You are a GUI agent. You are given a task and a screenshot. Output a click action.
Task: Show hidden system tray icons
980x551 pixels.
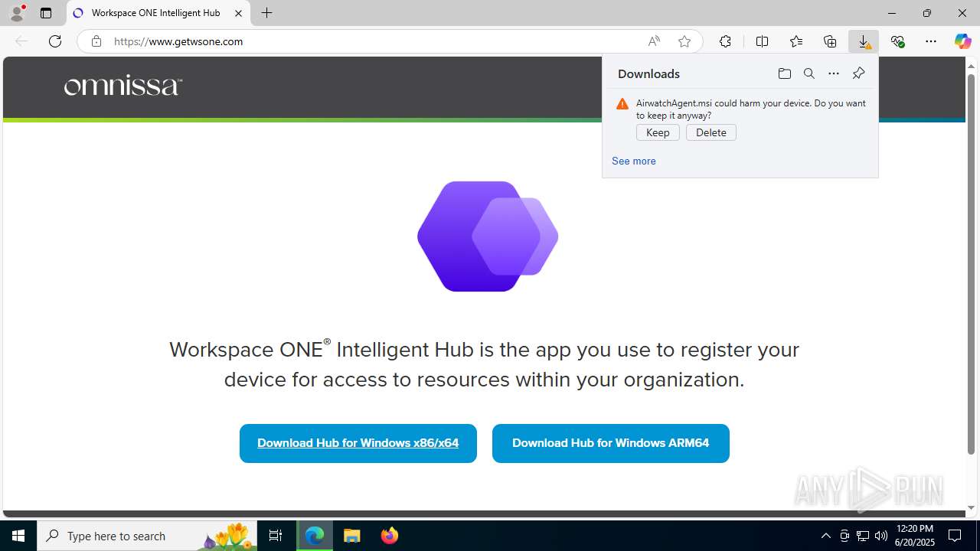point(825,536)
